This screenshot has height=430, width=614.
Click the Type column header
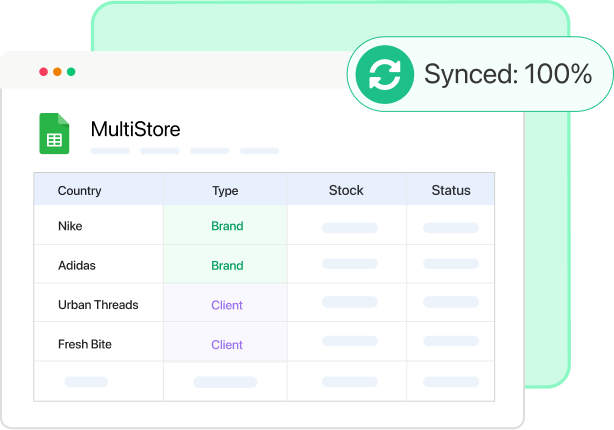coord(226,190)
